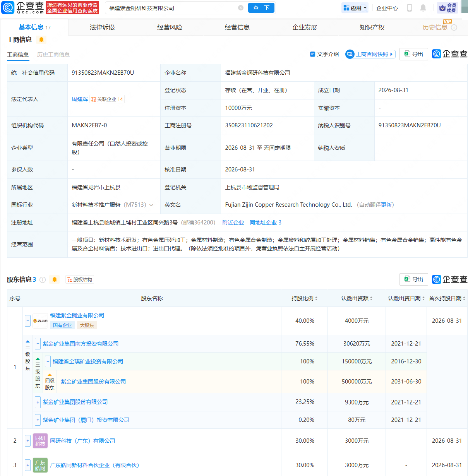The height and width of the screenshot is (476, 468).
Task: Open 关联企业 14 tag beside 周建辉
Action: (107, 99)
